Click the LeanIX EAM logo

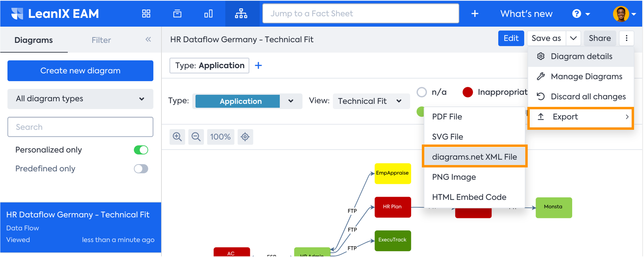[55, 14]
